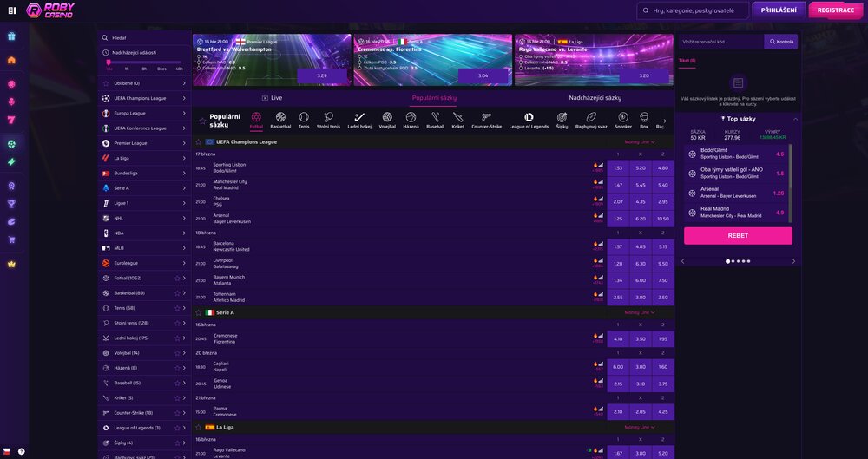Open the Nadcházející sázky tab
Viewport: 868px width, 459px height.
[x=595, y=98]
